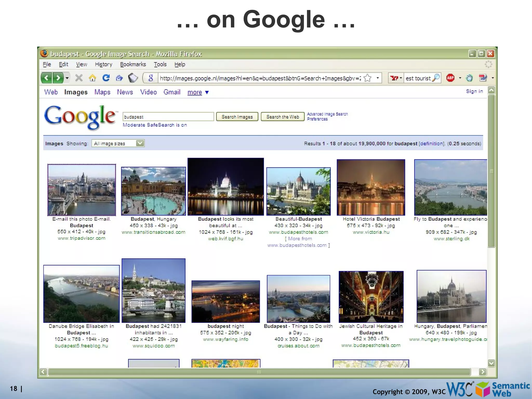Click the Sign in link
The width and height of the screenshot is (532, 399).
click(x=474, y=91)
